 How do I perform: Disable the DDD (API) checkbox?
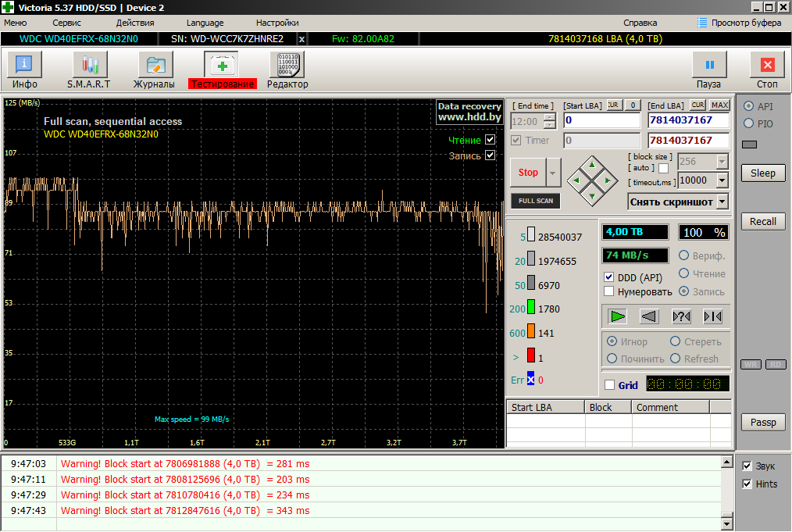(609, 277)
